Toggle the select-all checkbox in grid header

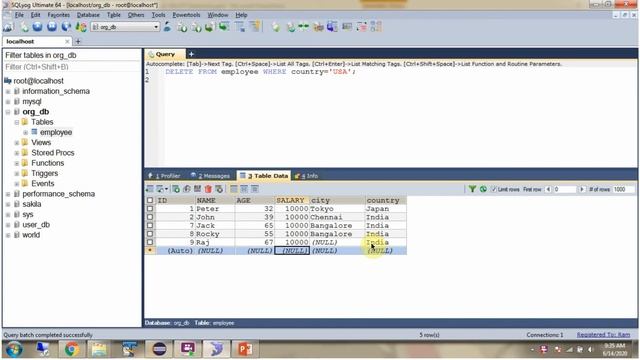click(150, 200)
